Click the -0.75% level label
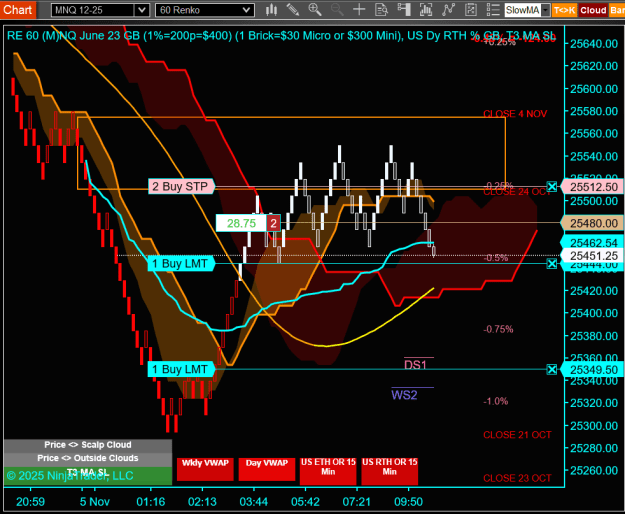This screenshot has width=625, height=514. tap(498, 330)
